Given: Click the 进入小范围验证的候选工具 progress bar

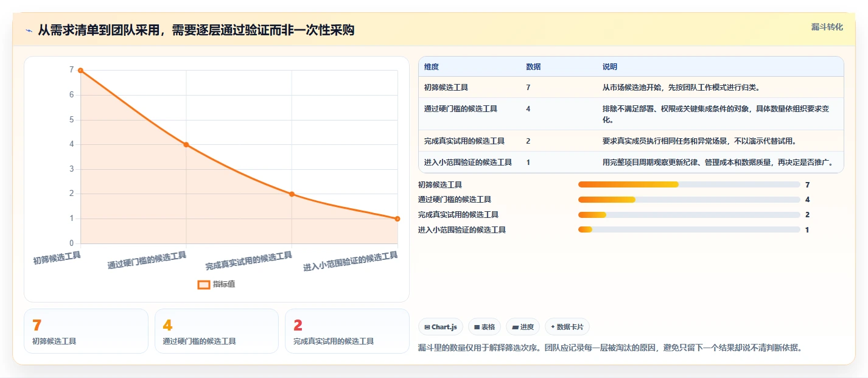Looking at the screenshot, I should point(689,230).
